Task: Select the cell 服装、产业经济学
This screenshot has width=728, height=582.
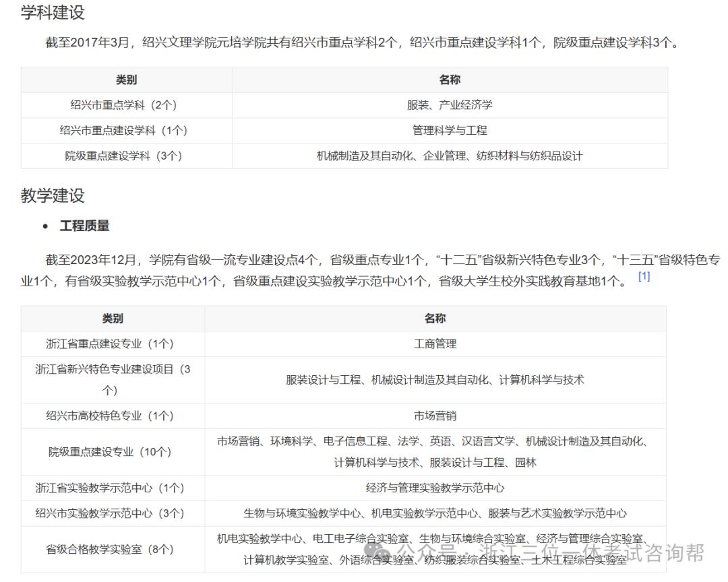Action: coord(450,105)
